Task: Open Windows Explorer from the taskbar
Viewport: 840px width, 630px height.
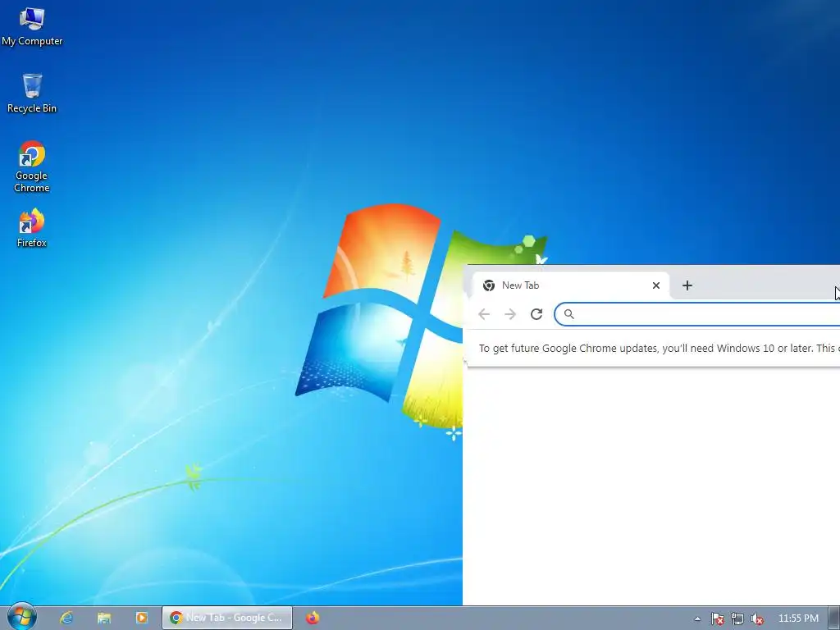Action: coord(104,618)
